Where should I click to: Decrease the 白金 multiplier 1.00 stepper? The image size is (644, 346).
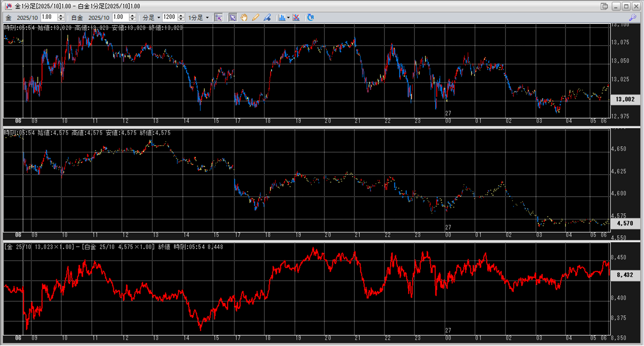click(133, 20)
